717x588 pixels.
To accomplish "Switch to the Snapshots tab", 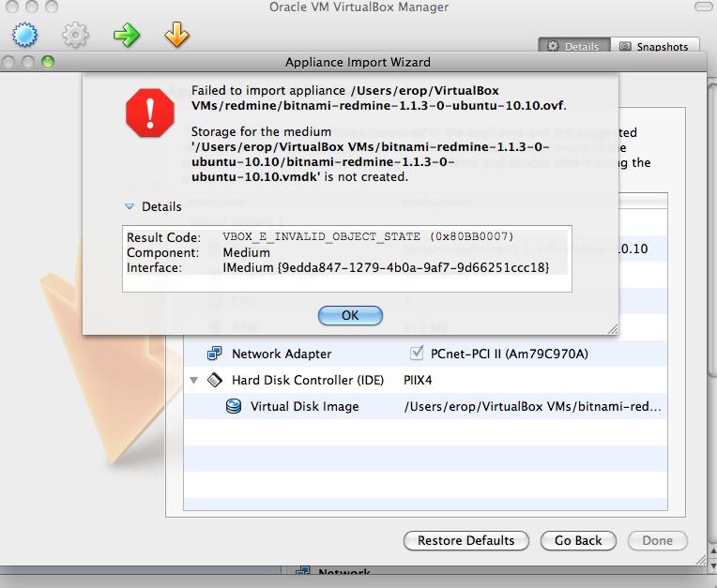I will 654,46.
